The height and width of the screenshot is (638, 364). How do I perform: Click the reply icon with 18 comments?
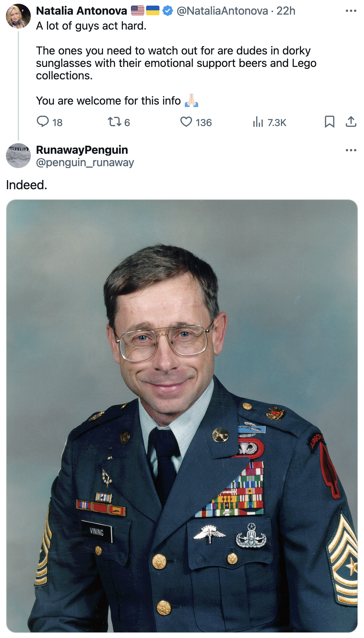tap(43, 122)
